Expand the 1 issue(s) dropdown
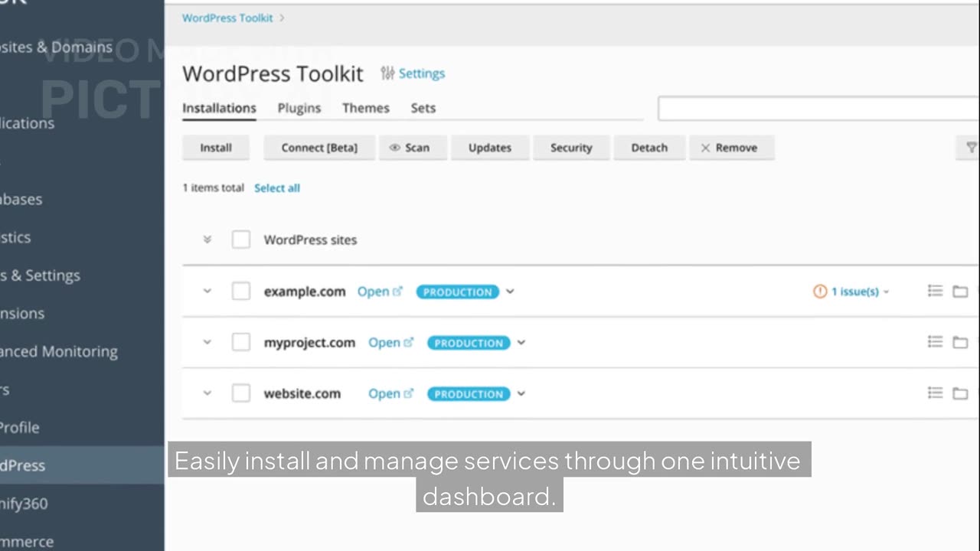This screenshot has width=980, height=551. (x=887, y=292)
